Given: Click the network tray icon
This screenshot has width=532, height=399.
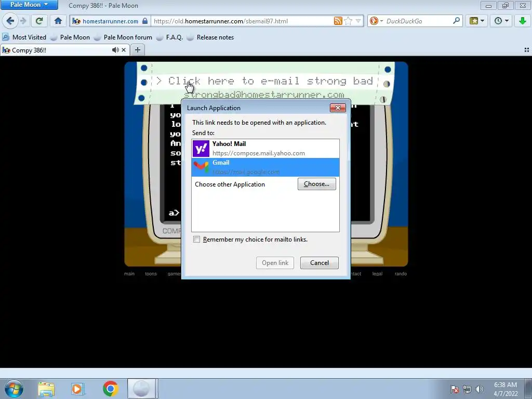Looking at the screenshot, I should (467, 389).
